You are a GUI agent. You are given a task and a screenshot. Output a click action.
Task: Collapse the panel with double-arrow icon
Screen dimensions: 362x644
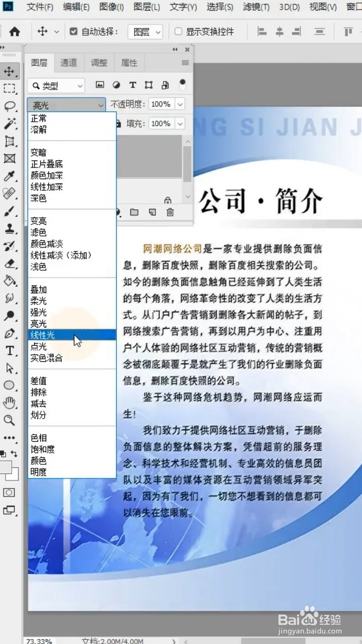tap(175, 49)
